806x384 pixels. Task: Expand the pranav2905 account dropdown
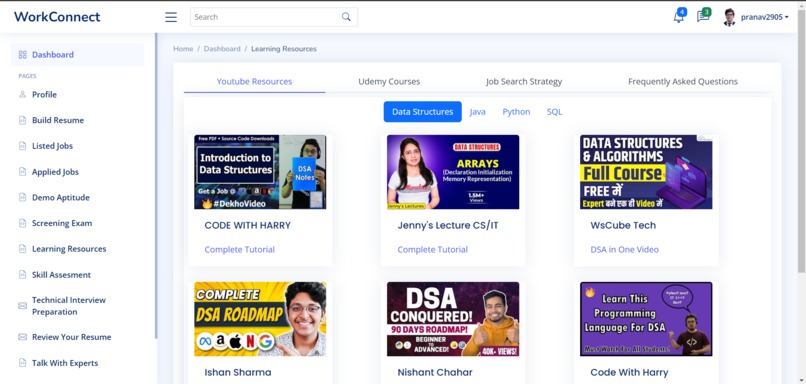[764, 17]
